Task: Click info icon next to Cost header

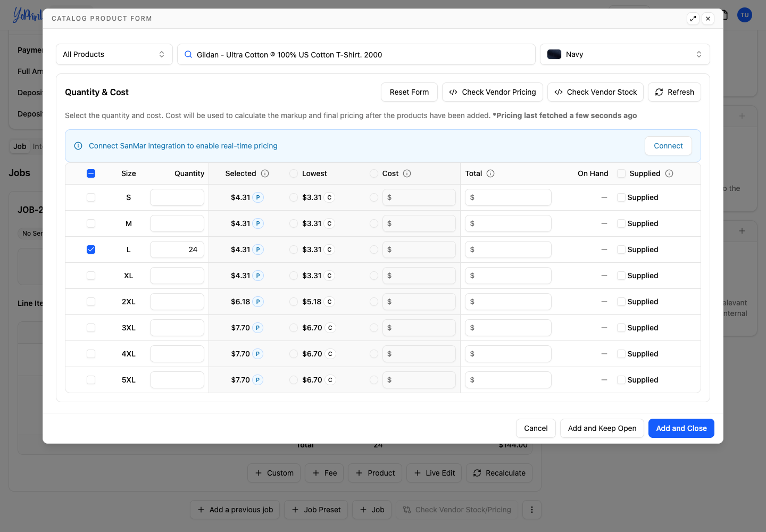Action: click(x=407, y=173)
